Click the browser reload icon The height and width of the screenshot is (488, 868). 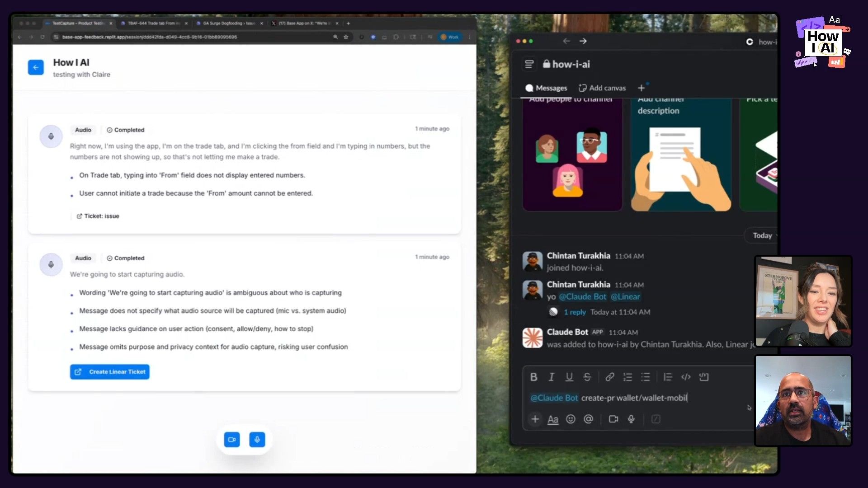(42, 37)
